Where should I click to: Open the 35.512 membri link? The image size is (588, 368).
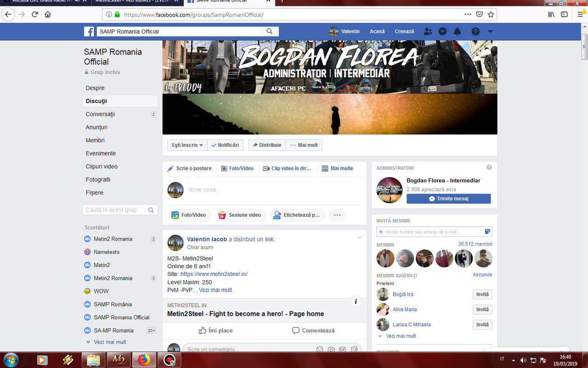point(475,244)
